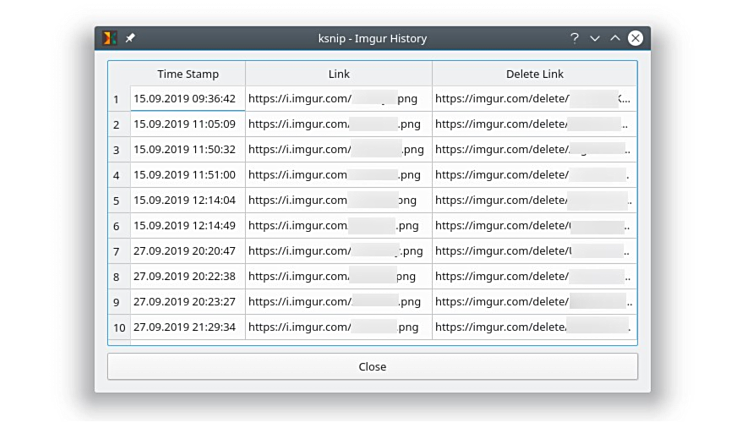Click the imgur link in row 8
The height and width of the screenshot is (423, 752).
338,276
